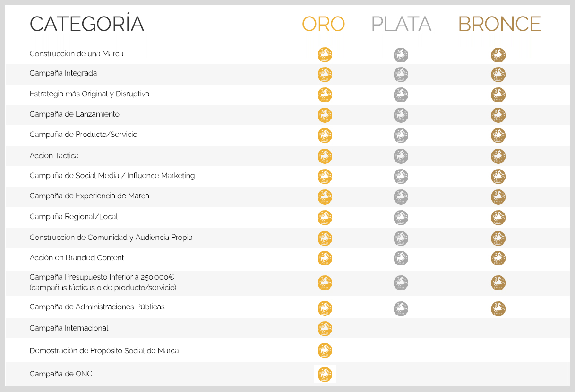575x392 pixels.
Task: Click the gold medal for Construcción de una Marca
Action: [325, 55]
